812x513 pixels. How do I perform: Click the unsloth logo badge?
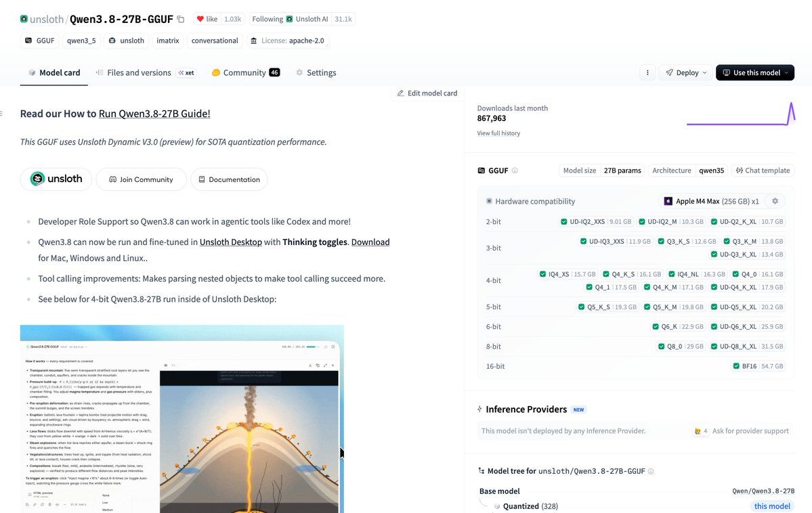[x=56, y=179]
